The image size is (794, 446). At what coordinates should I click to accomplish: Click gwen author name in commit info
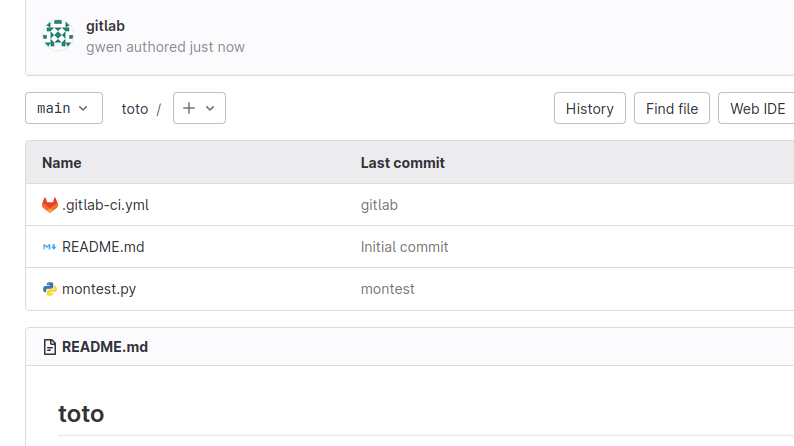(x=103, y=47)
